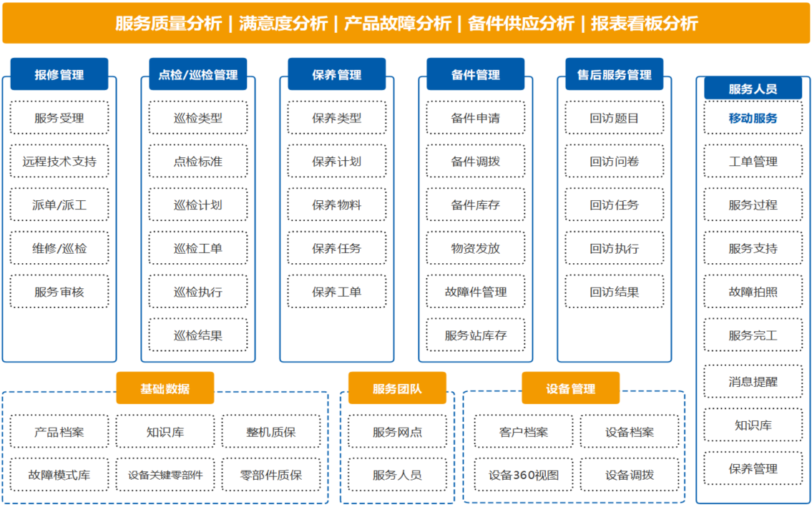Open 工单管理 in the 服务人员 panel

pos(753,162)
